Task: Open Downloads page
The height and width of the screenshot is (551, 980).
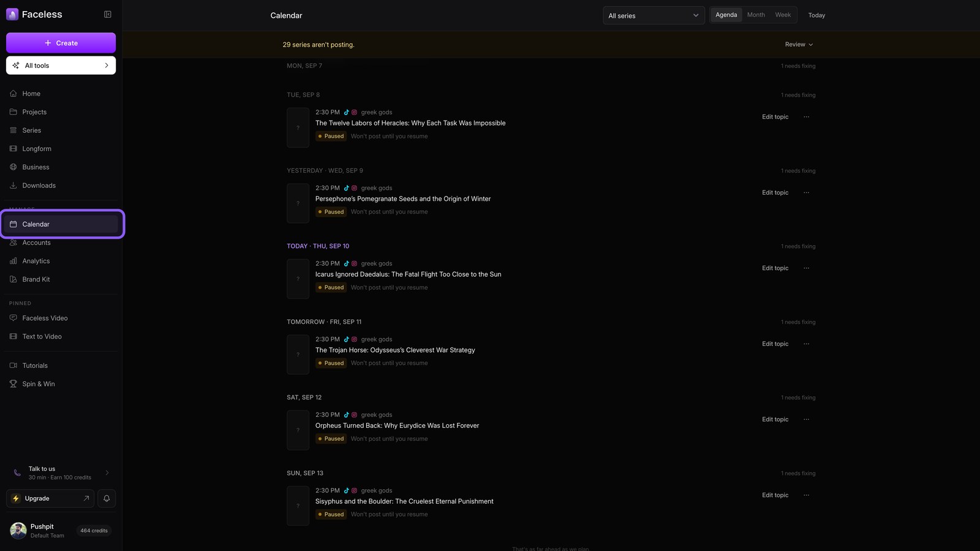Action: [x=61, y=186]
